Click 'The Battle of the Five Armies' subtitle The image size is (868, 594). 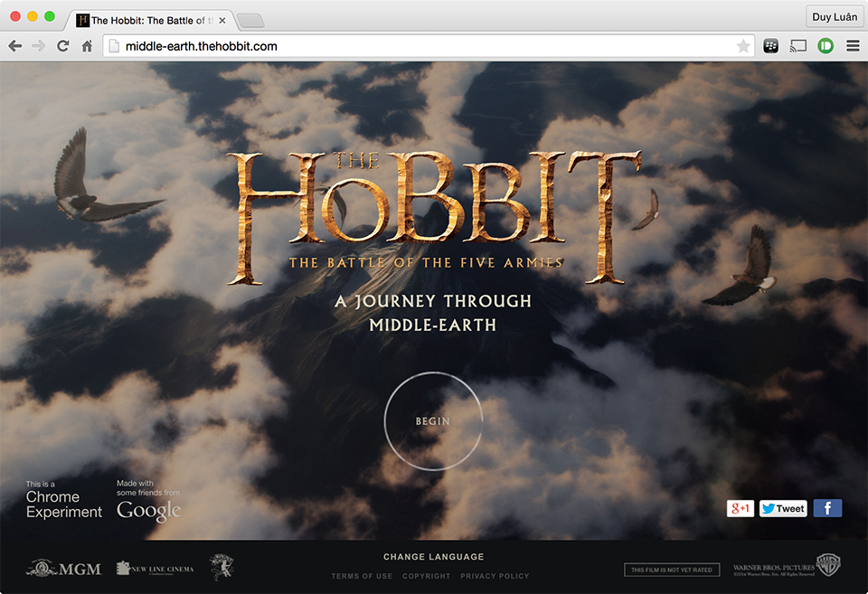(426, 262)
